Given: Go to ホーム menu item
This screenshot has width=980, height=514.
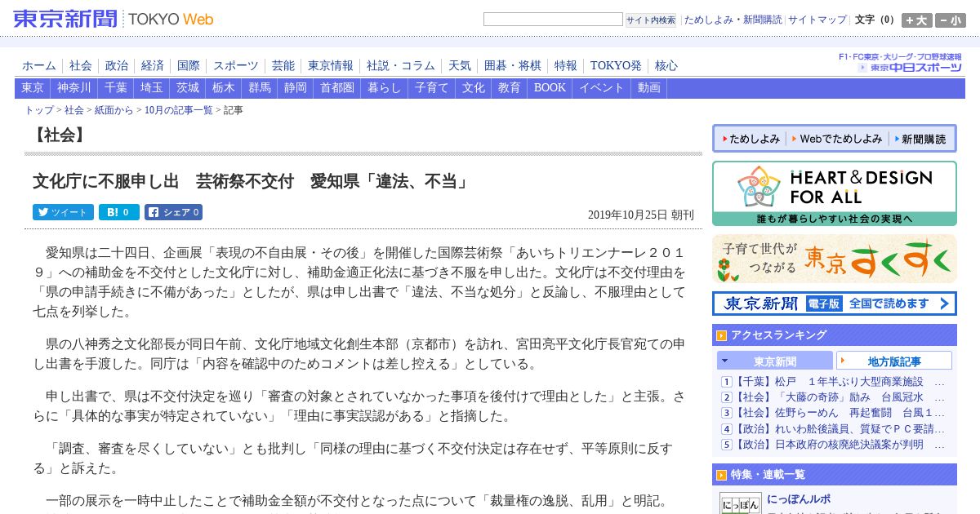Looking at the screenshot, I should click(x=39, y=65).
